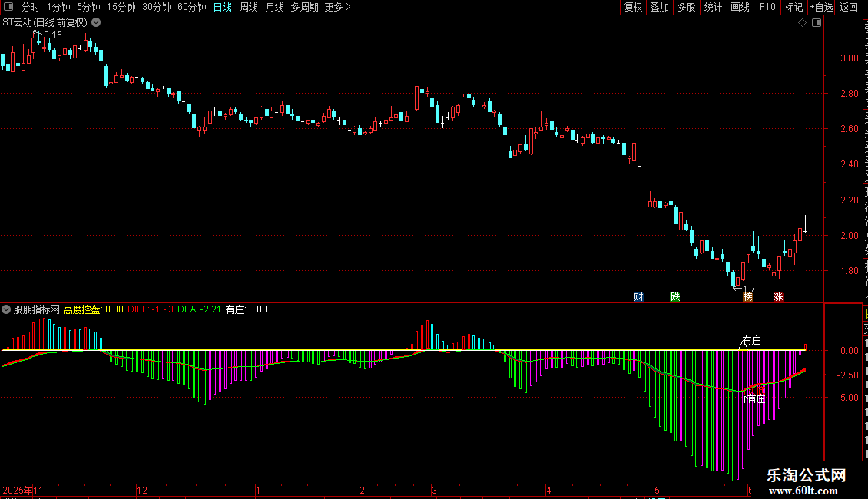
Task: Click the 高度控盘: 0.00 indicator value
Action: pos(93,309)
